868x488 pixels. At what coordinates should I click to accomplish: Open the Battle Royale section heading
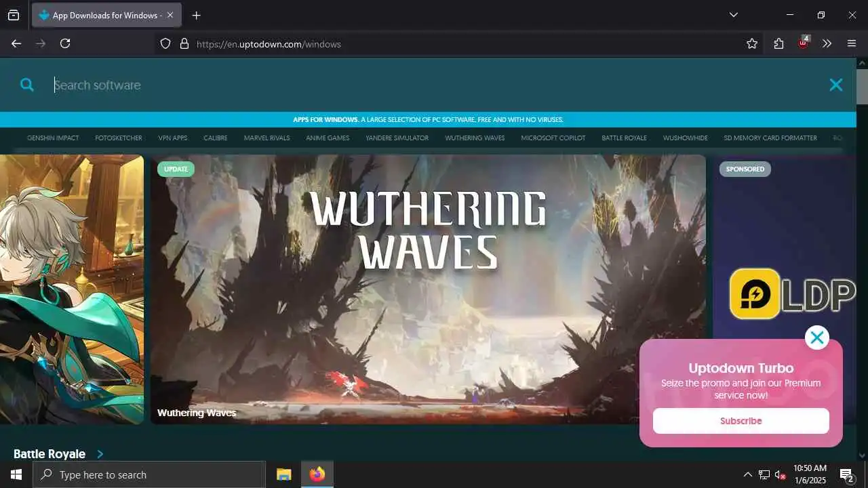(x=50, y=454)
